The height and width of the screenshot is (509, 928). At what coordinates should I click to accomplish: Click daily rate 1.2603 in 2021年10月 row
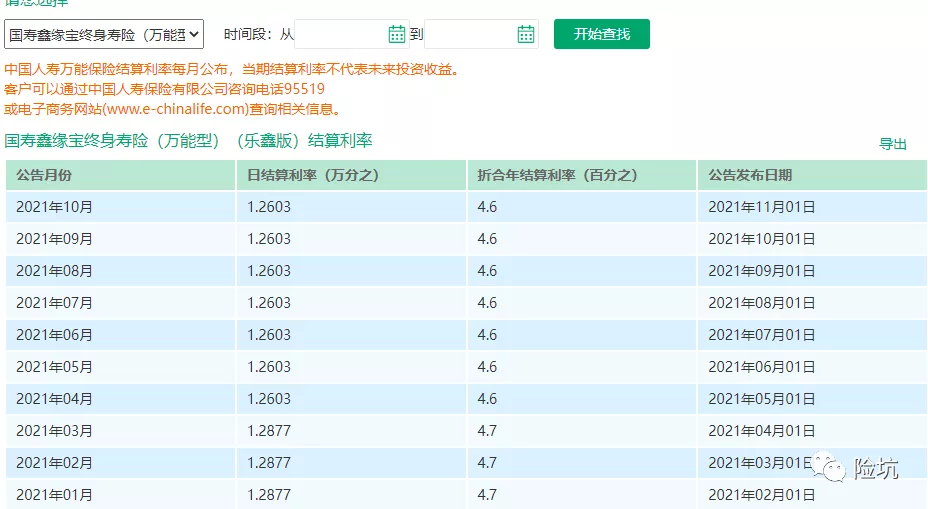pos(351,207)
